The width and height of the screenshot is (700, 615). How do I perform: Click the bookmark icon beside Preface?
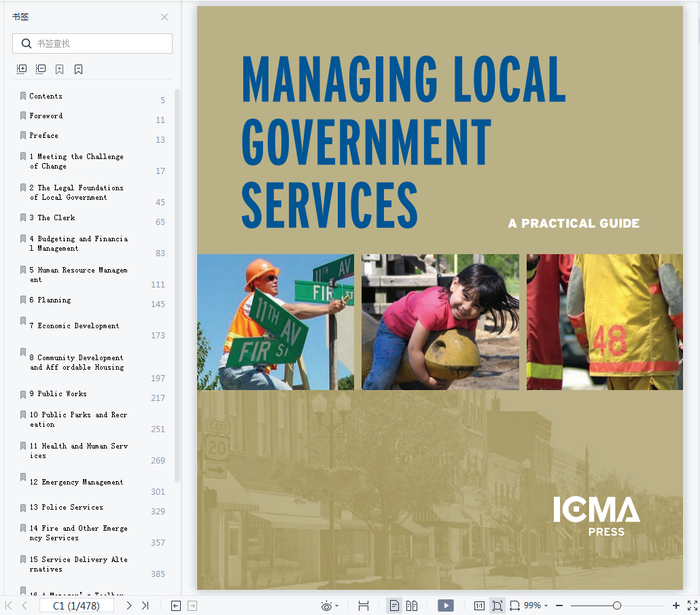point(23,135)
